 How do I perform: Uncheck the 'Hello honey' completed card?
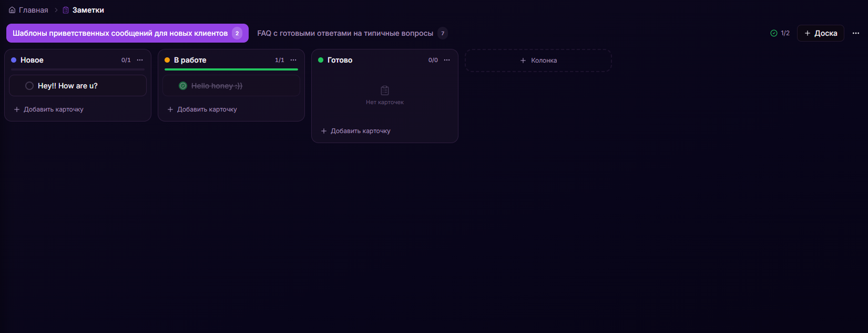point(183,86)
